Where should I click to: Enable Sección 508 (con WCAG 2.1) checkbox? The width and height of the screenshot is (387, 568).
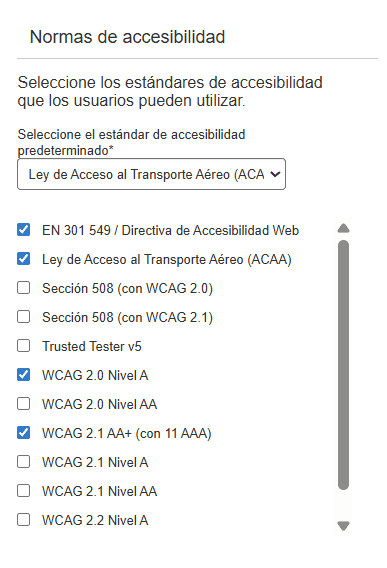pos(24,317)
